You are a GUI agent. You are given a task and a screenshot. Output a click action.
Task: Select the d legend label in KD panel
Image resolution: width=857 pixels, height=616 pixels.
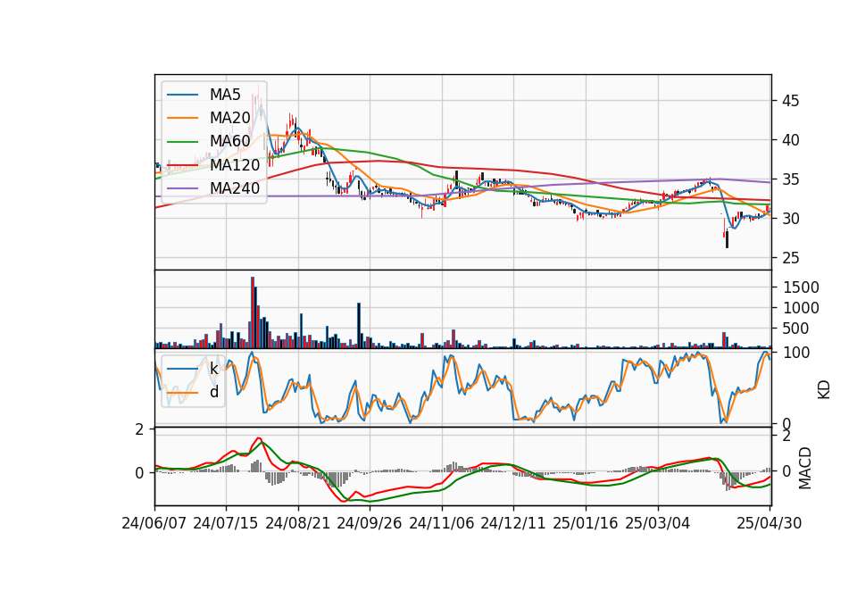click(x=213, y=392)
